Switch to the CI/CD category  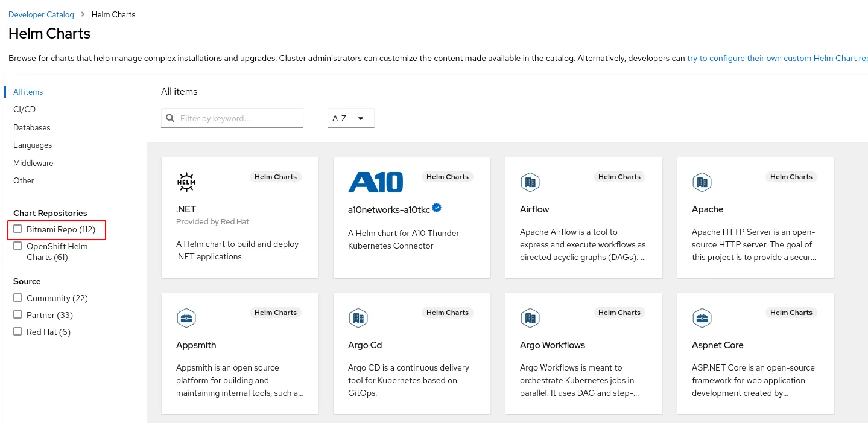tap(25, 109)
